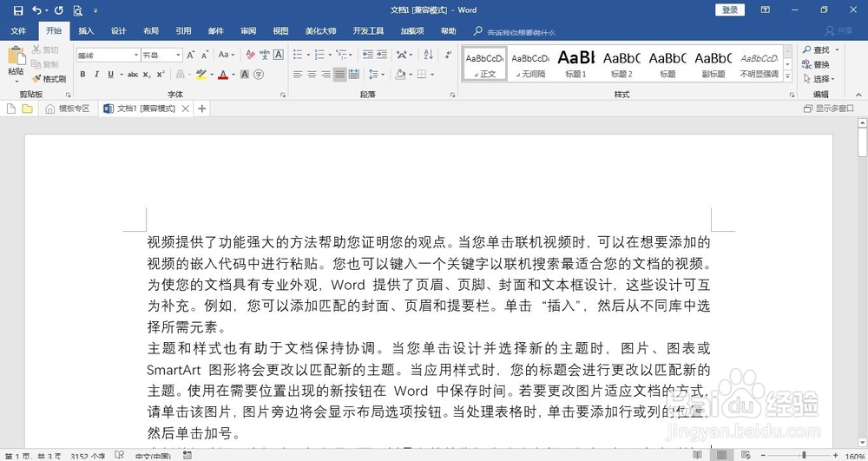The height and width of the screenshot is (461, 868).
Task: Switch to the Review (审阅) tab
Action: (248, 31)
